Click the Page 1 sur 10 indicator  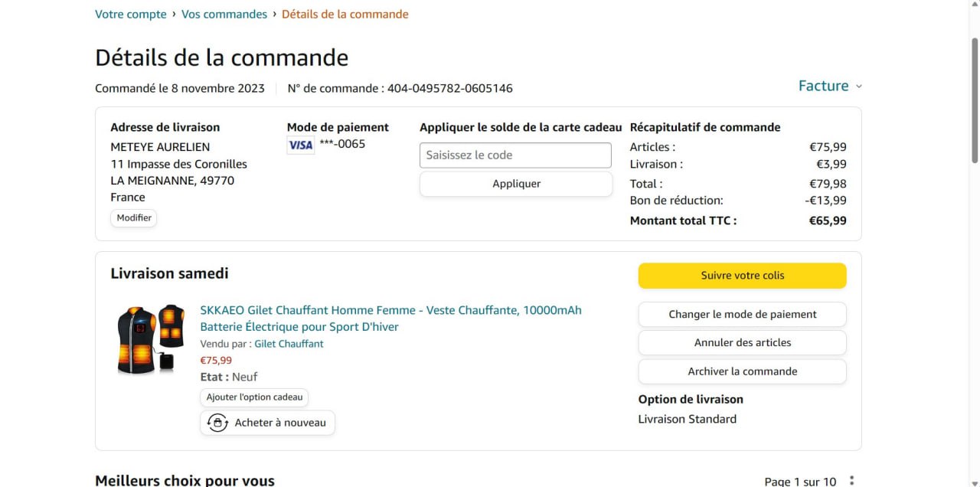800,481
